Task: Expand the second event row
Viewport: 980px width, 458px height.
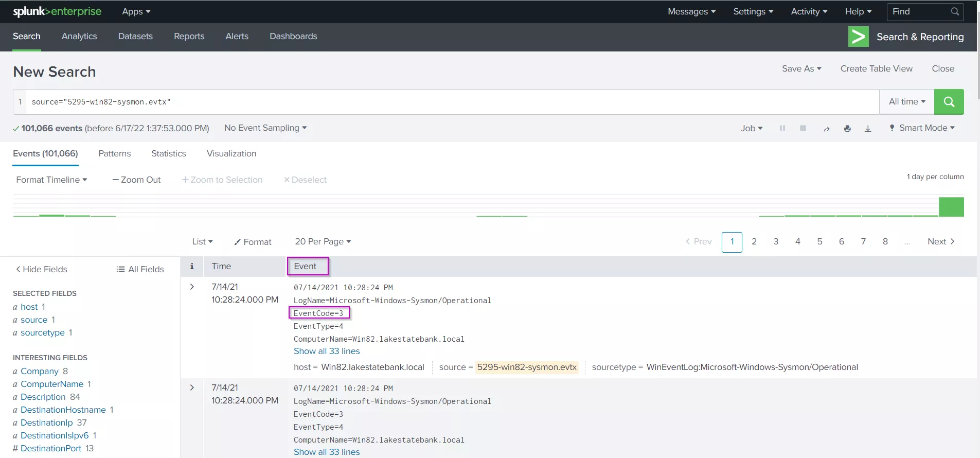Action: tap(192, 387)
